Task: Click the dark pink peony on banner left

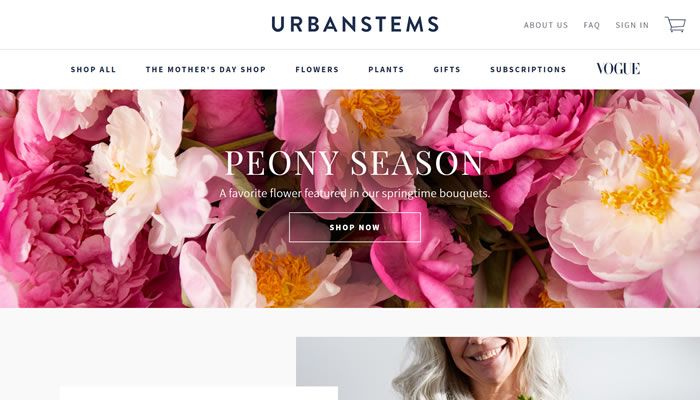Action: point(58,232)
